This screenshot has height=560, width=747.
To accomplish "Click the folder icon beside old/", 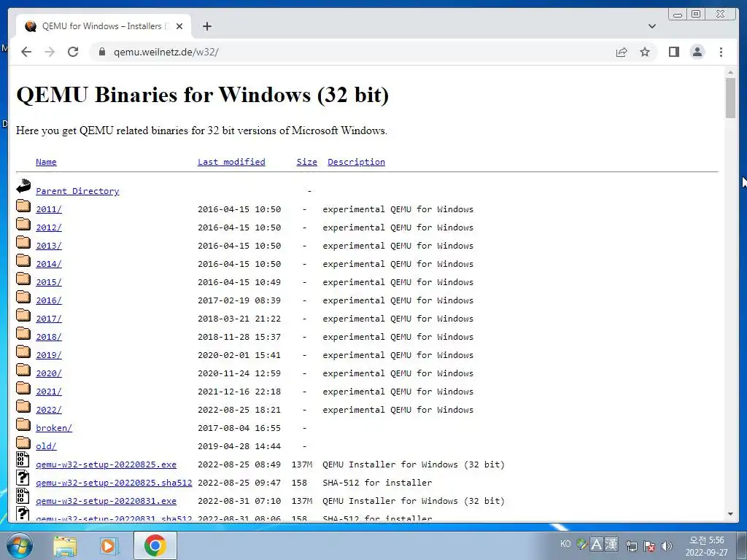I will point(23,443).
